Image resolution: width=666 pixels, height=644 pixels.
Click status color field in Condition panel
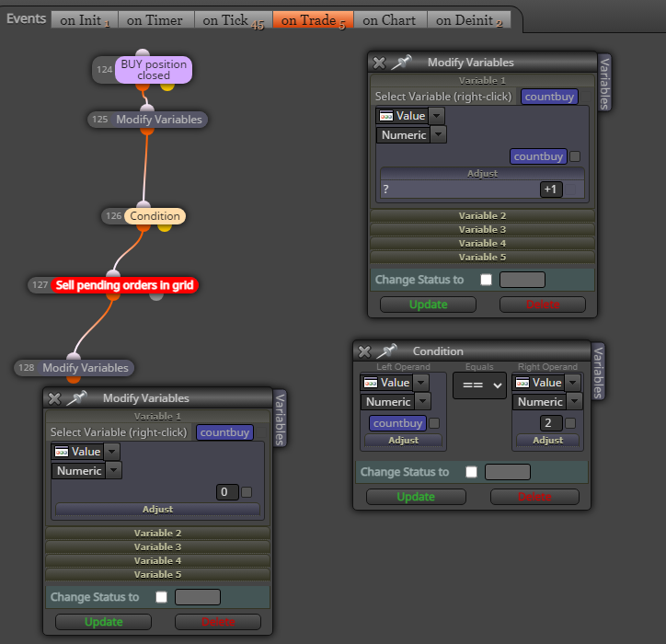[x=508, y=472]
